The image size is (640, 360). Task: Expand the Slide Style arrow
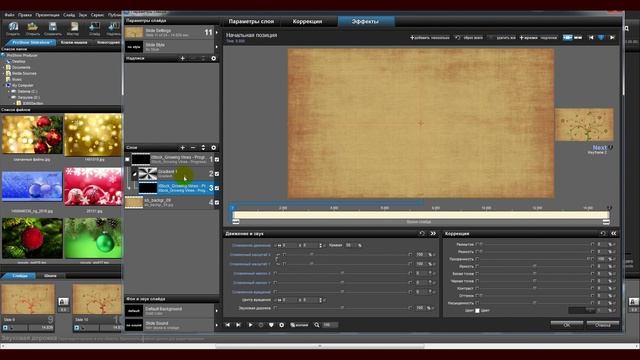[x=217, y=47]
